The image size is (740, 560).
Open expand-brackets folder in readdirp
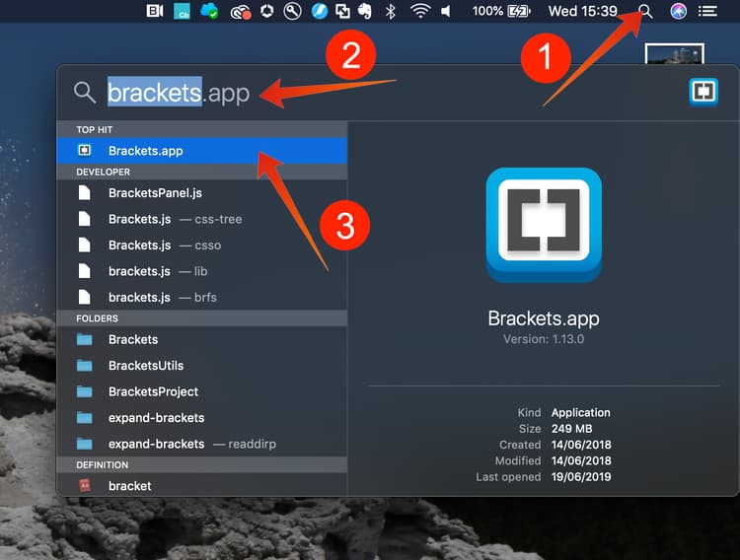click(x=202, y=444)
